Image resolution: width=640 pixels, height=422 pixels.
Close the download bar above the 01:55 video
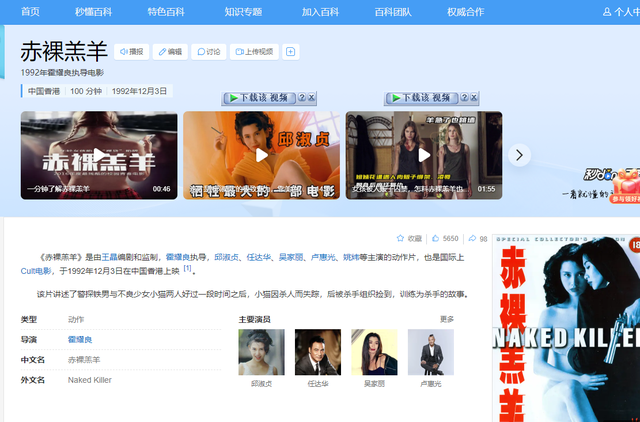(x=473, y=97)
